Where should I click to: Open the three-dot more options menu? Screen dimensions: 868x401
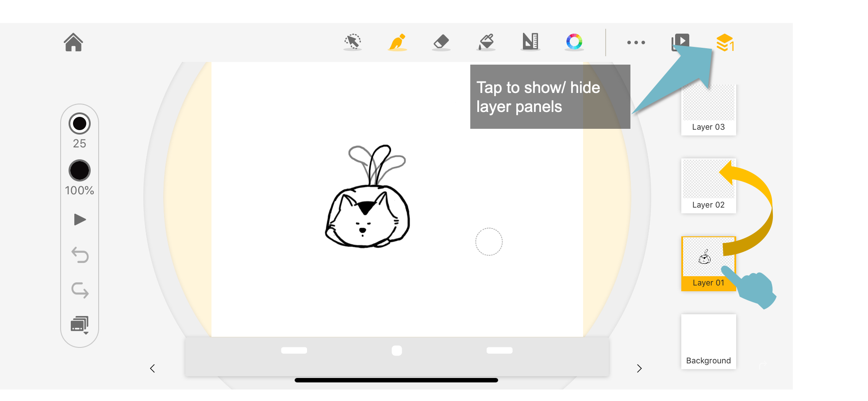pyautogui.click(x=636, y=42)
